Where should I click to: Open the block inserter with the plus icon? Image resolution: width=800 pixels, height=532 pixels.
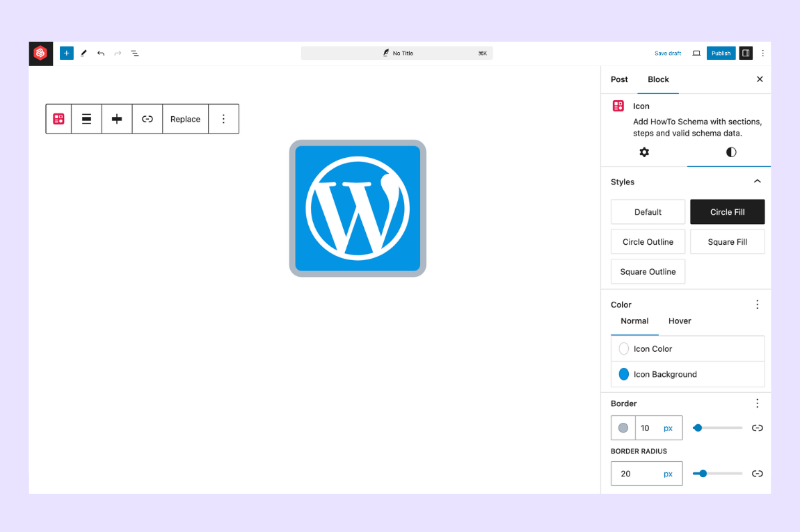66,53
